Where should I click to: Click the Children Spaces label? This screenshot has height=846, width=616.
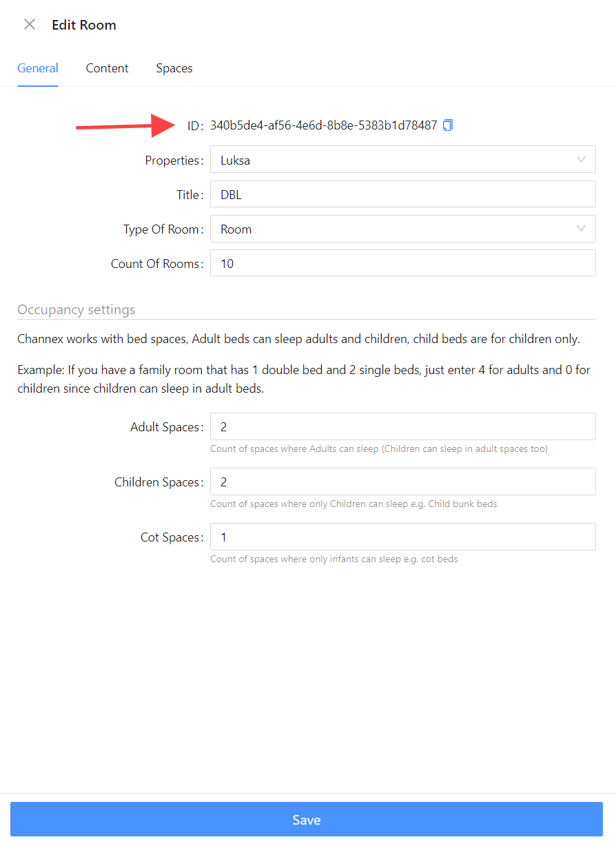pos(158,482)
